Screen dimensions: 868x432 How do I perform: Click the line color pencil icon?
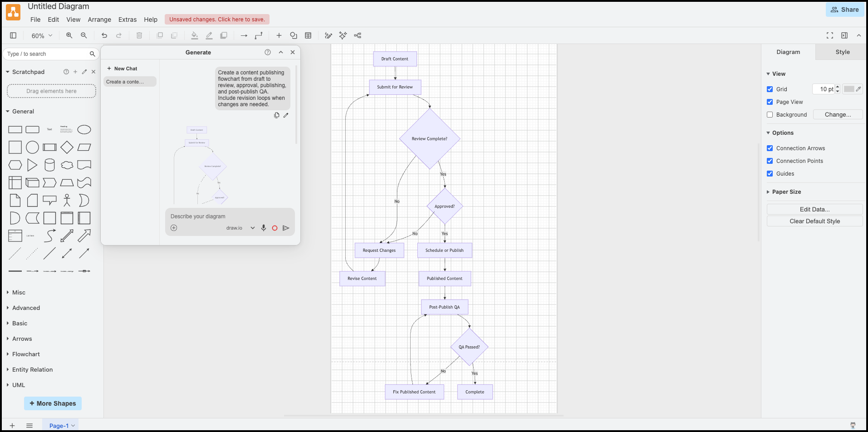[x=209, y=35]
